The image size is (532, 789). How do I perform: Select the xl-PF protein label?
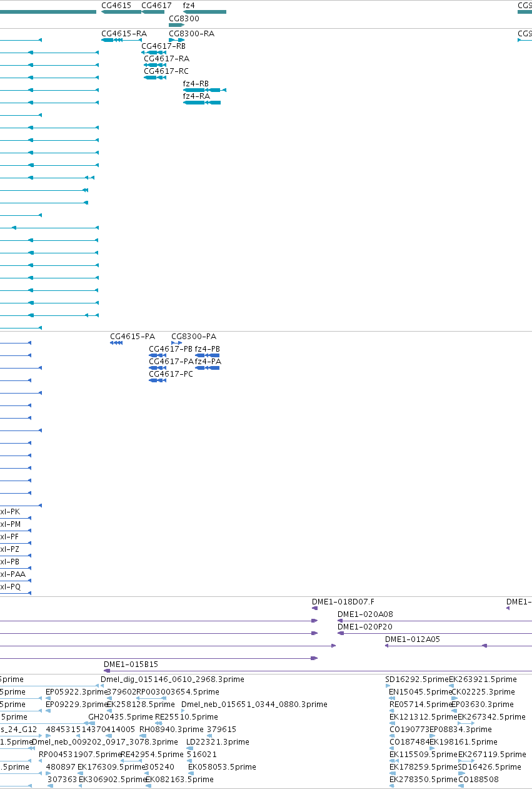(9, 537)
